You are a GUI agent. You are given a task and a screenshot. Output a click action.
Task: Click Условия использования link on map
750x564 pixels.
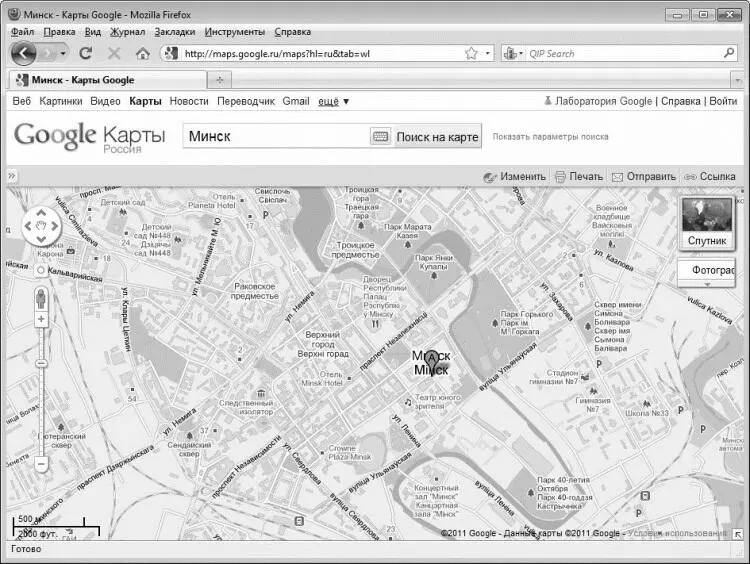pyautogui.click(x=677, y=533)
